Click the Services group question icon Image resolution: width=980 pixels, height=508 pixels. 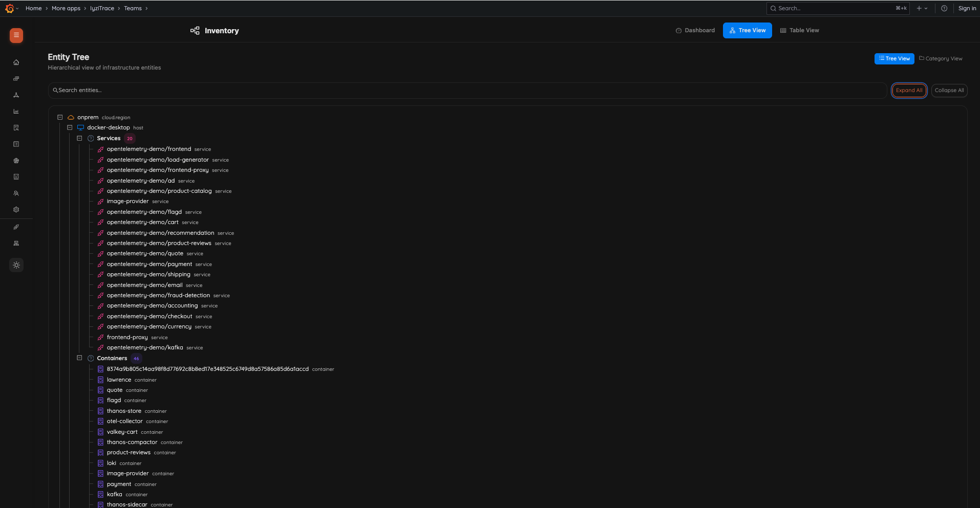click(x=91, y=139)
